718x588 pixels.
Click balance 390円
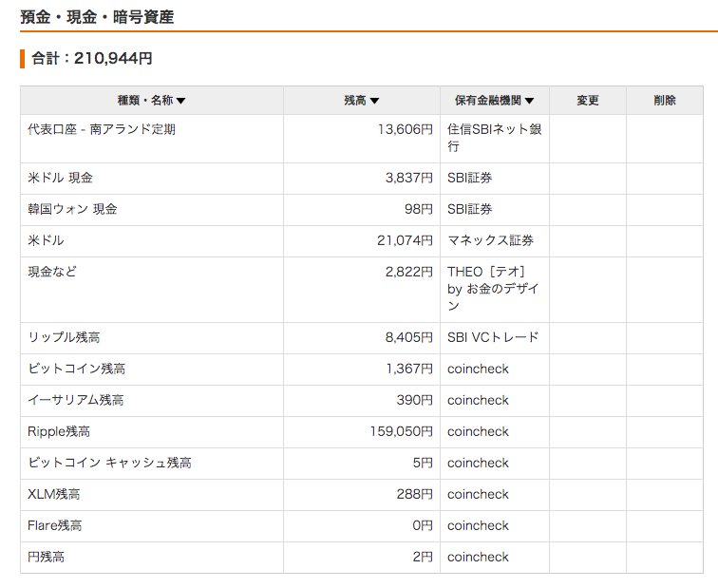coord(414,400)
